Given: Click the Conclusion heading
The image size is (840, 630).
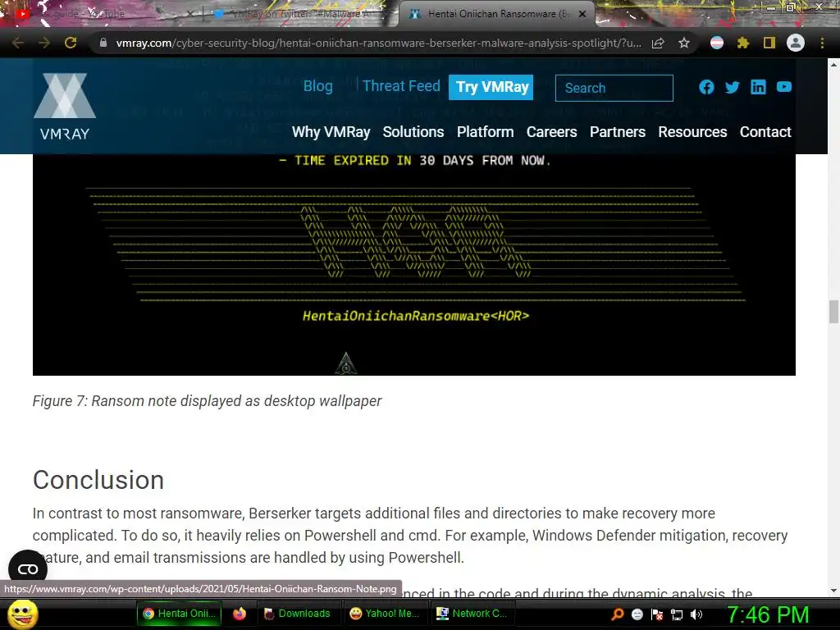Looking at the screenshot, I should tap(98, 479).
